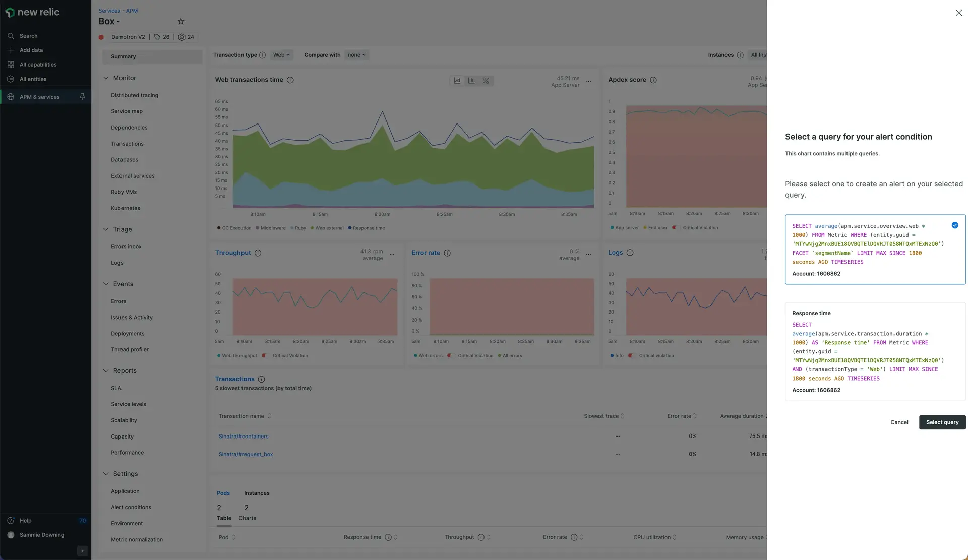
Task: Switch chart to percentile view icon
Action: pyautogui.click(x=486, y=81)
